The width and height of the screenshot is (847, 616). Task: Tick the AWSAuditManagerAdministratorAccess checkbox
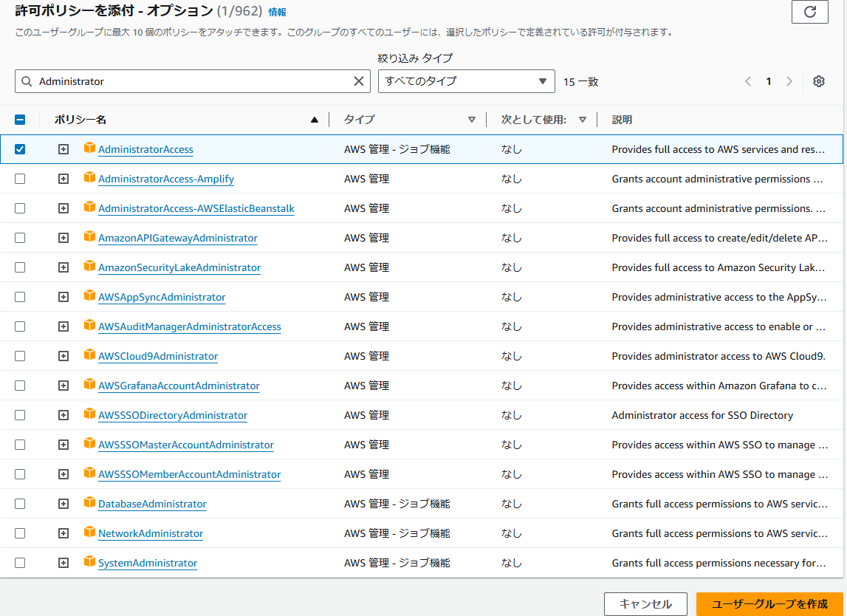[x=20, y=326]
